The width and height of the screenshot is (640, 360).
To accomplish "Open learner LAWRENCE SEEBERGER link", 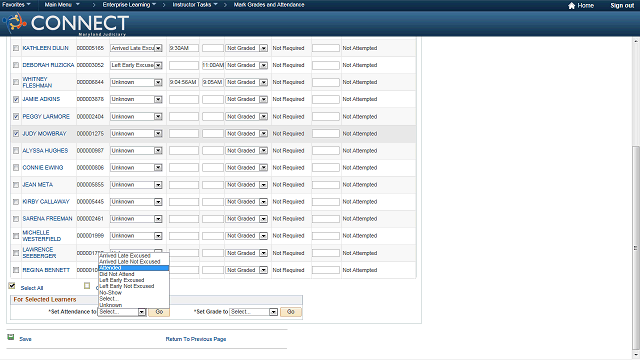I will click(x=39, y=253).
